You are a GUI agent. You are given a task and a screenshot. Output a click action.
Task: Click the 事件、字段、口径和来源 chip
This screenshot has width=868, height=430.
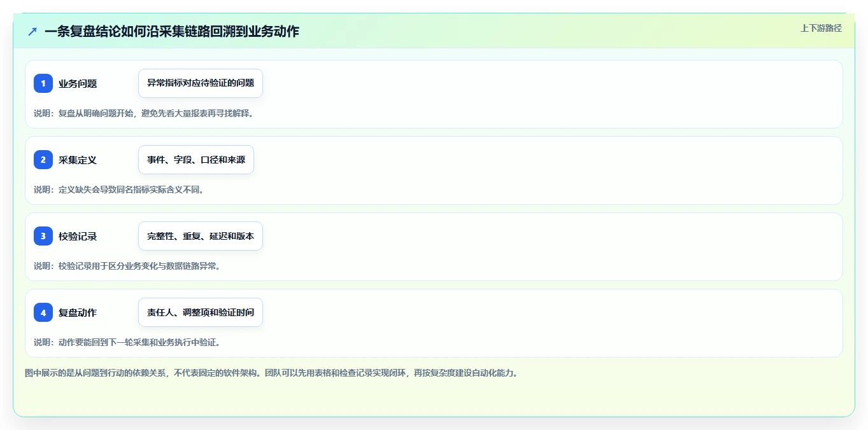(196, 160)
